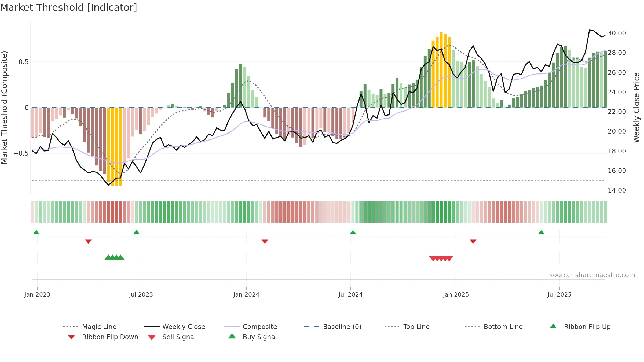Image resolution: width=644 pixels, height=362 pixels.
Task: Click the source: sharemaestro.com text
Action: tap(592, 275)
